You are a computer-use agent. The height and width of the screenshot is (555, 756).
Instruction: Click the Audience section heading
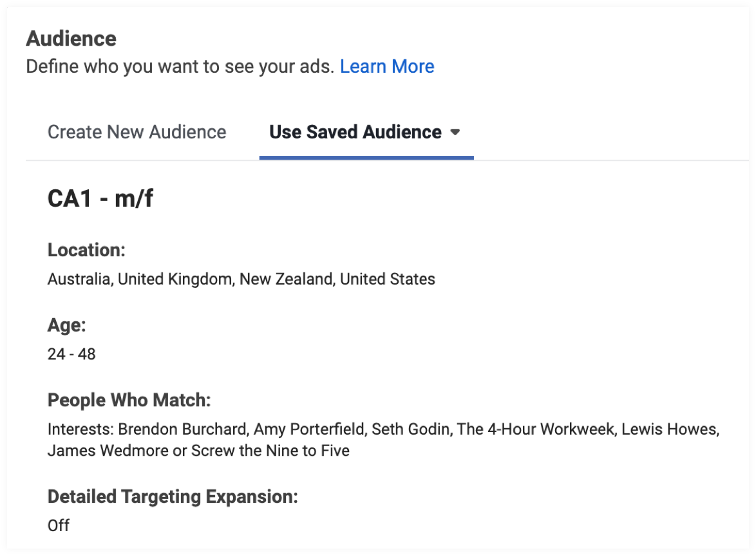(x=71, y=39)
